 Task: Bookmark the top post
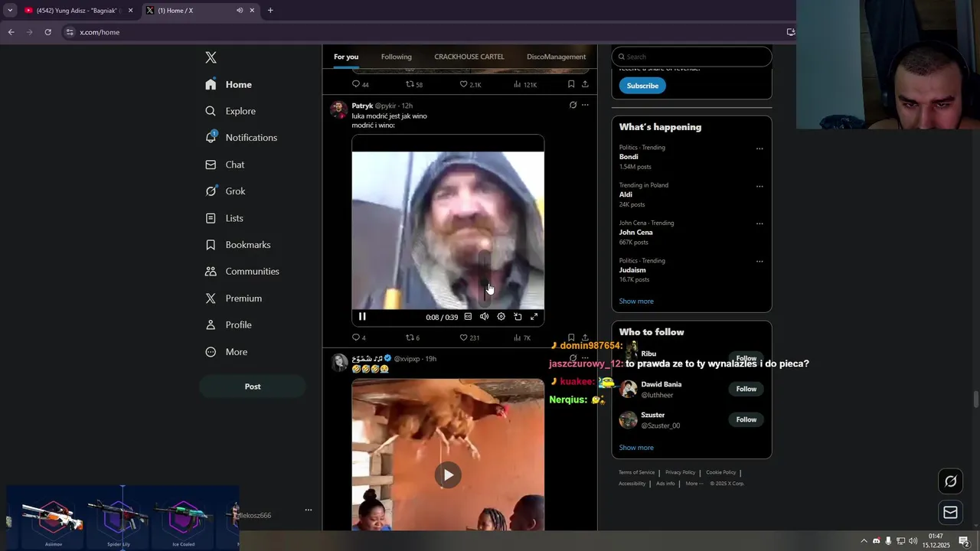[x=571, y=84]
